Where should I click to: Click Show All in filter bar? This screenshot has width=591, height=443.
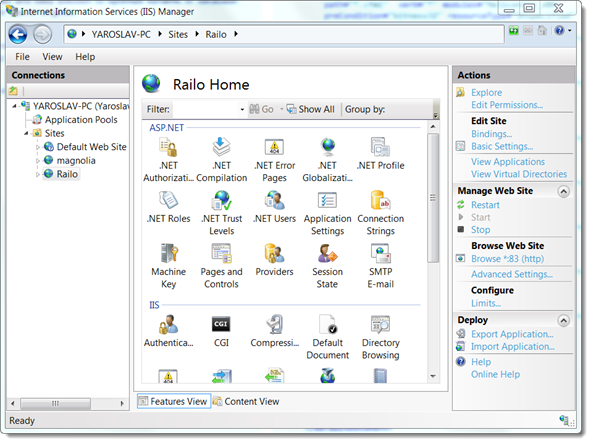(x=311, y=109)
